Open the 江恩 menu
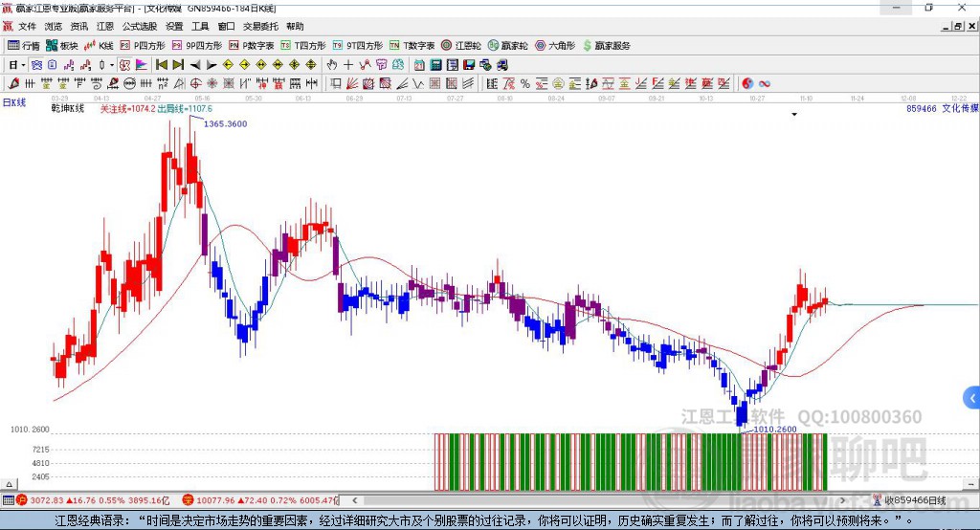The height and width of the screenshot is (530, 980). 105,26
